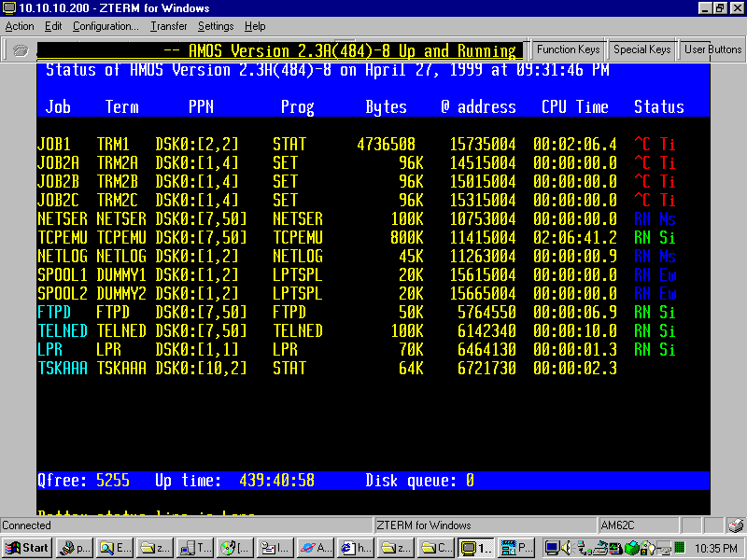Switch to the Internet Explorer taskbar button
The image size is (747, 560).
point(353,548)
